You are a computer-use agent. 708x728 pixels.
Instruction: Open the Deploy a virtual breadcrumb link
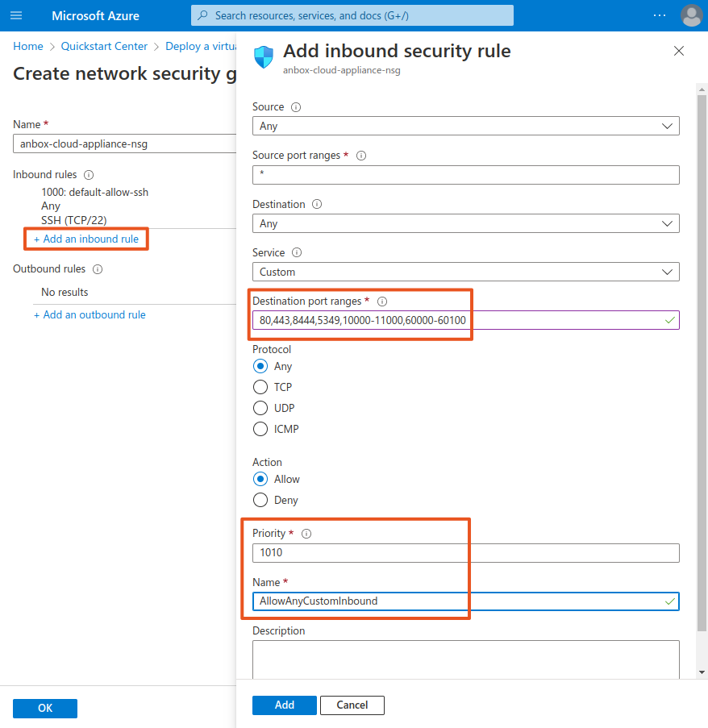201,47
